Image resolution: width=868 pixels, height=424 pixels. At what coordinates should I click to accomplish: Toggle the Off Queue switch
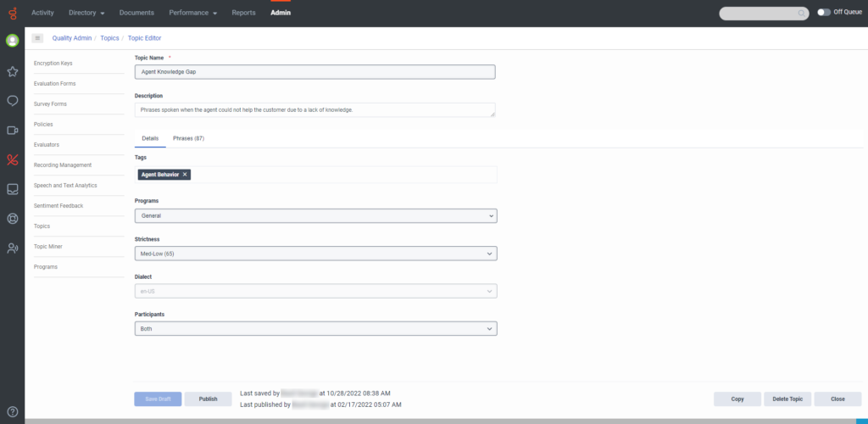click(824, 12)
